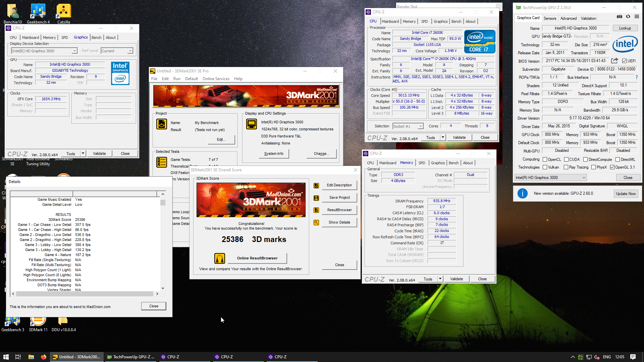Click the GPU-Z refresh icon
This screenshot has width=644, height=362.
coord(628,17)
